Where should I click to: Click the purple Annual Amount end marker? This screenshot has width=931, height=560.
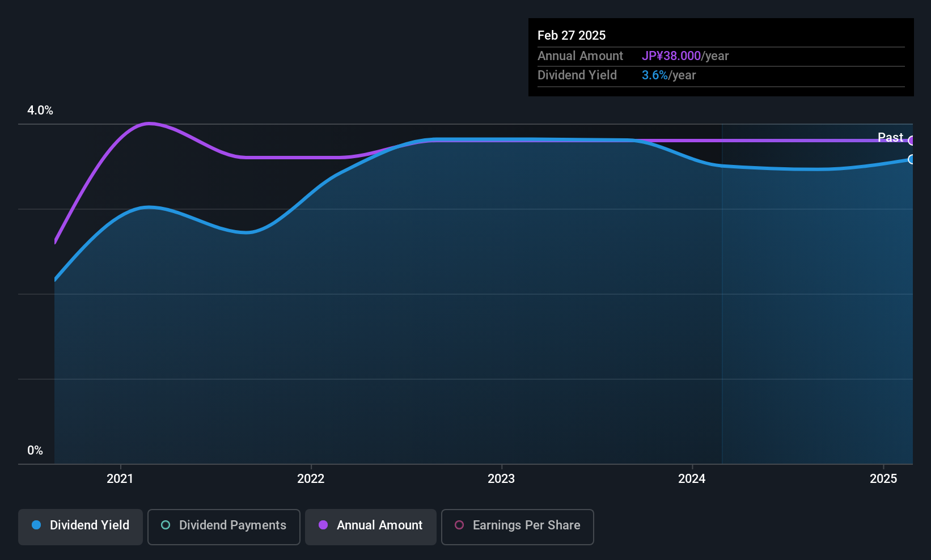click(912, 141)
